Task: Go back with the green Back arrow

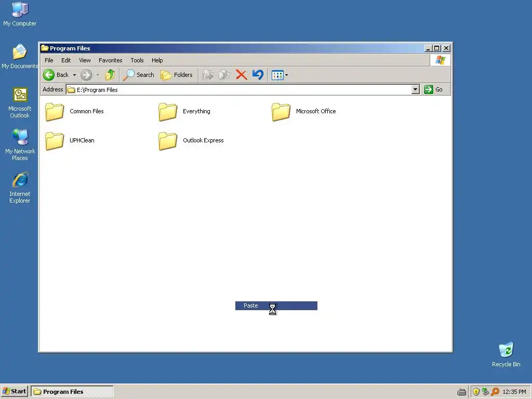Action: coord(56,75)
